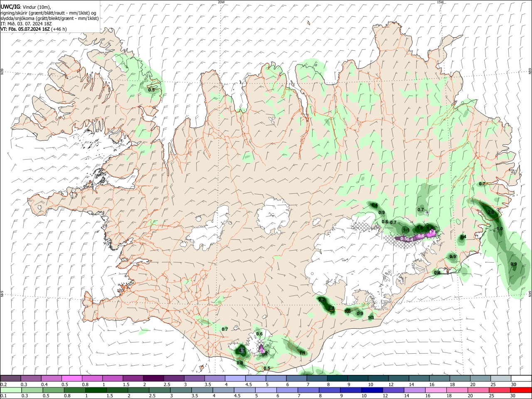Click the Hofsjökull glacier in central Iceland
This screenshot has height=399, width=532.
(273, 215)
